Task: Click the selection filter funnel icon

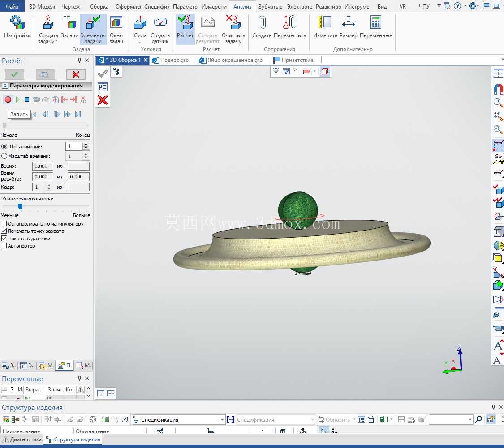Action: (276, 71)
